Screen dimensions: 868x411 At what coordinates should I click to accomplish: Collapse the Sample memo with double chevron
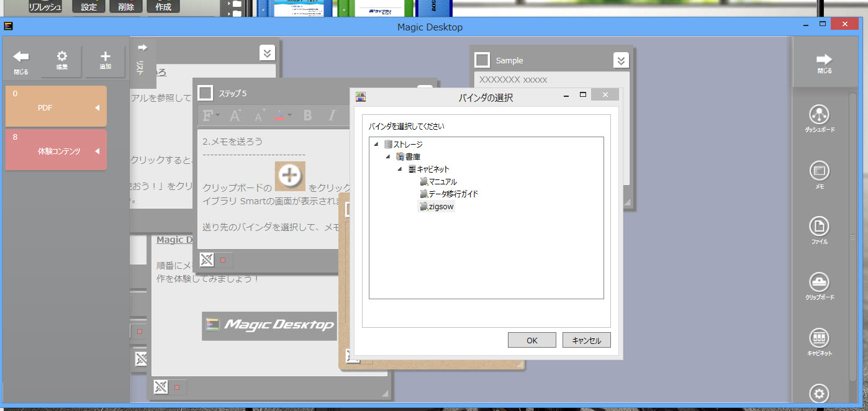click(621, 60)
